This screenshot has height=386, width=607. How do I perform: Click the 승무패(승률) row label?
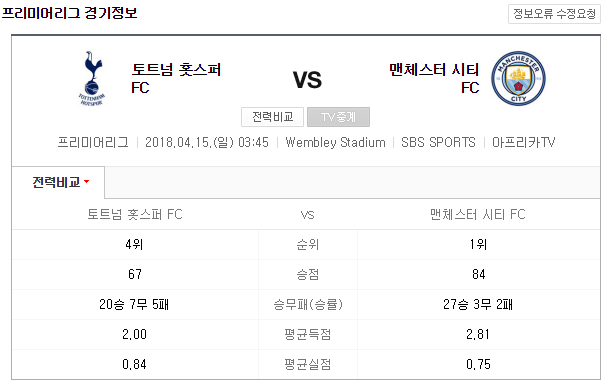[x=308, y=305]
